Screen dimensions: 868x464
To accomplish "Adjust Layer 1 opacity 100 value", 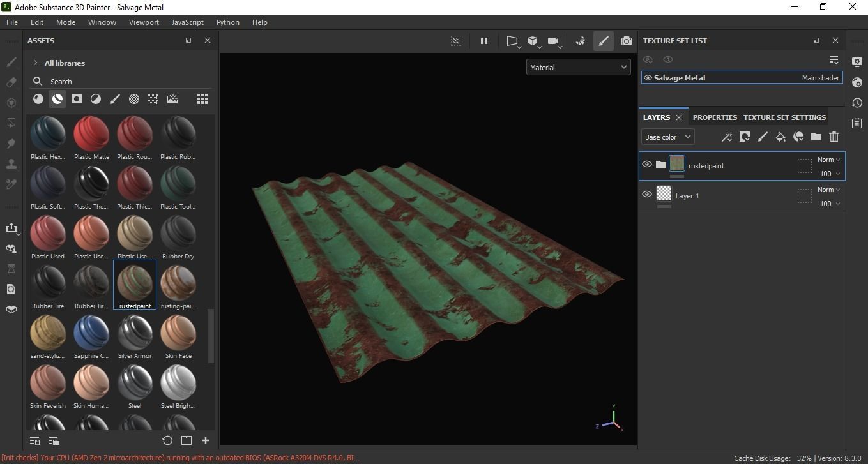I will coord(829,204).
